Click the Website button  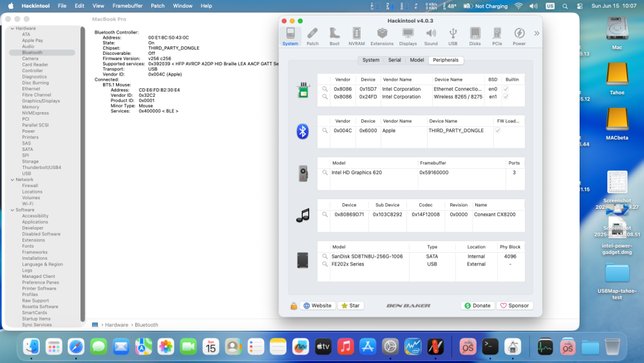tap(317, 306)
